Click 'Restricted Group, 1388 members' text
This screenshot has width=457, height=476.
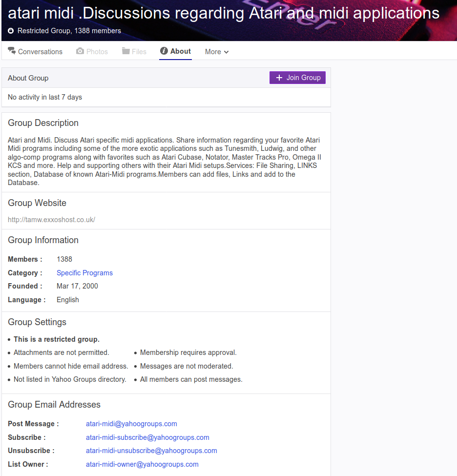pos(69,31)
